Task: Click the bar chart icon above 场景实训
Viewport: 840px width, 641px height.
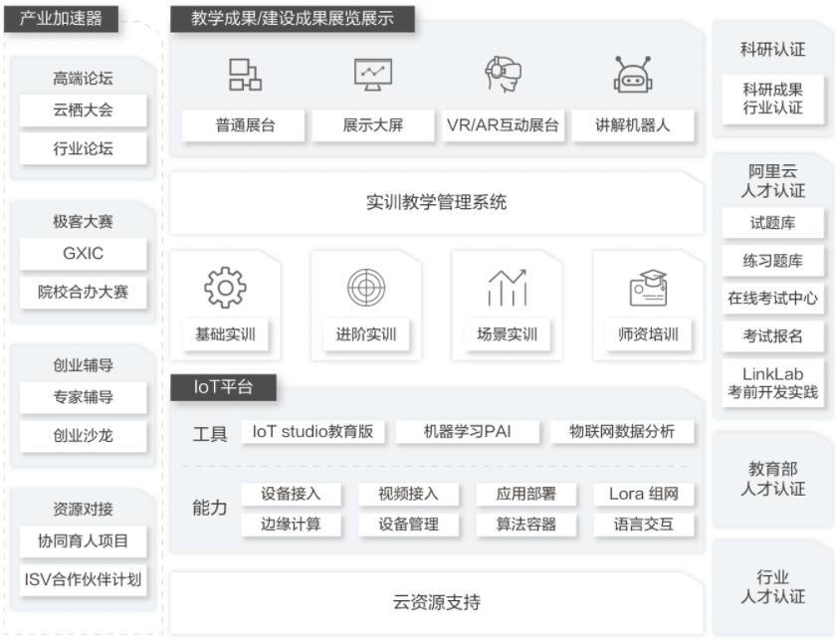Action: pos(507,288)
